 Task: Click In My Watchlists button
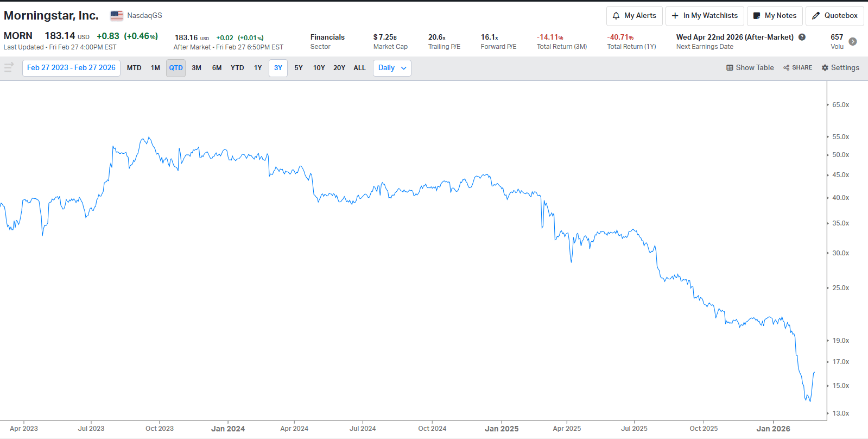[x=705, y=16]
